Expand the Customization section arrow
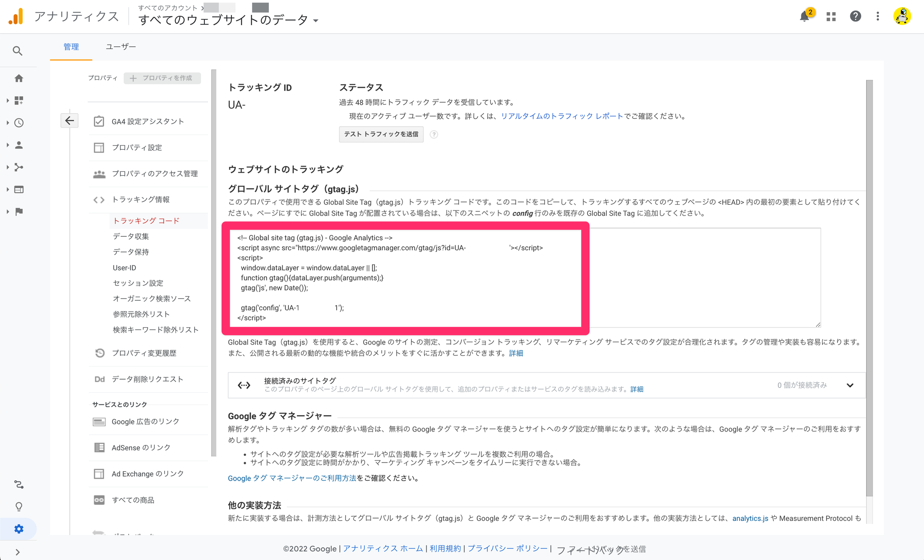 tap(8, 101)
